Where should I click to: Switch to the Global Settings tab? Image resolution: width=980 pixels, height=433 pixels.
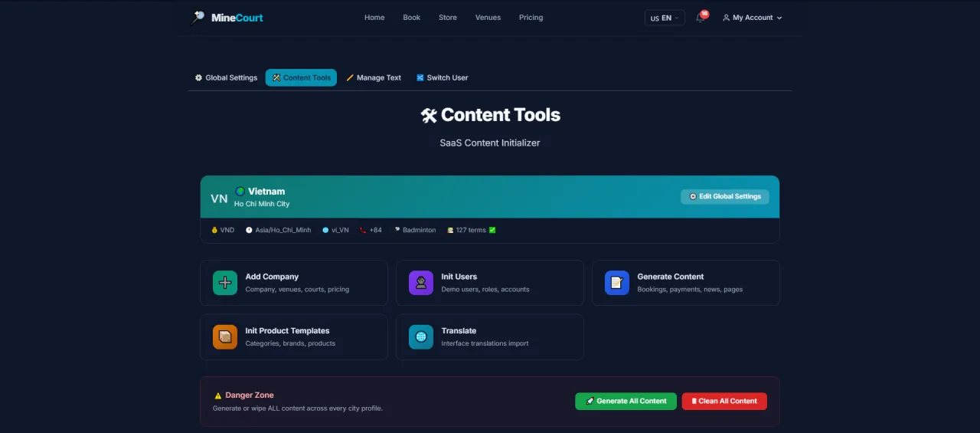[x=226, y=77]
